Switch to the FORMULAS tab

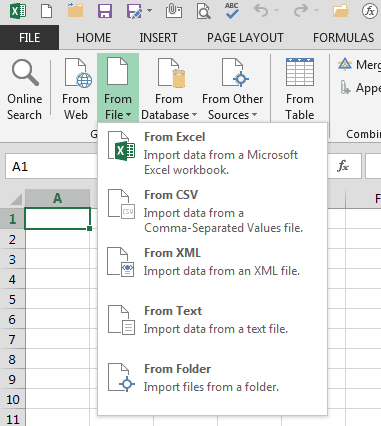[x=343, y=37]
